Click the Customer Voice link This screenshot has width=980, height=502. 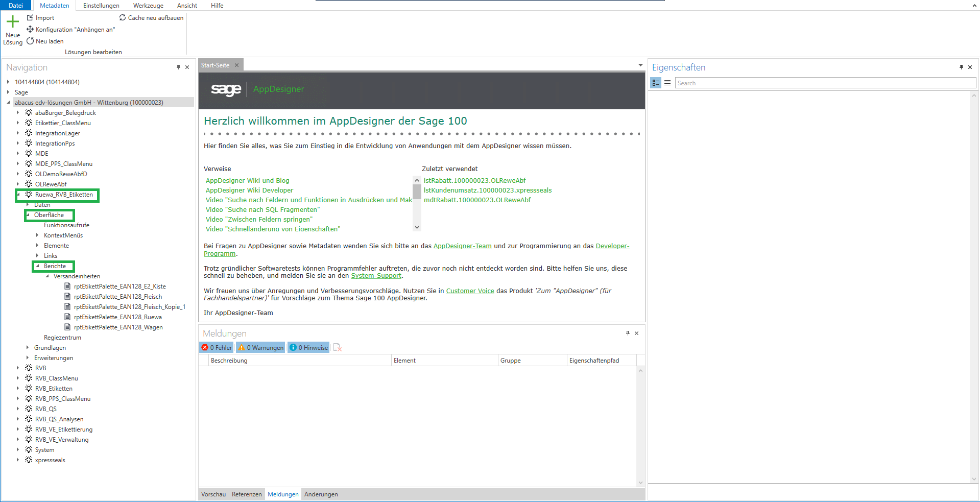pyautogui.click(x=470, y=291)
